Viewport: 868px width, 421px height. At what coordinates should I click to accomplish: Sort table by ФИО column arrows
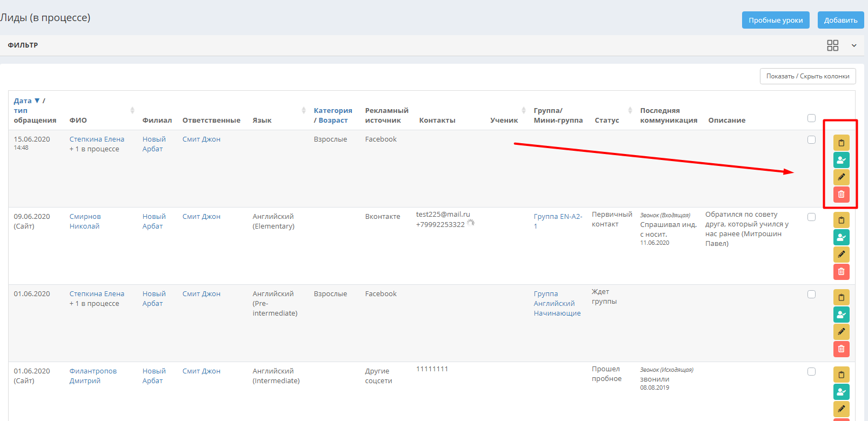pos(132,110)
